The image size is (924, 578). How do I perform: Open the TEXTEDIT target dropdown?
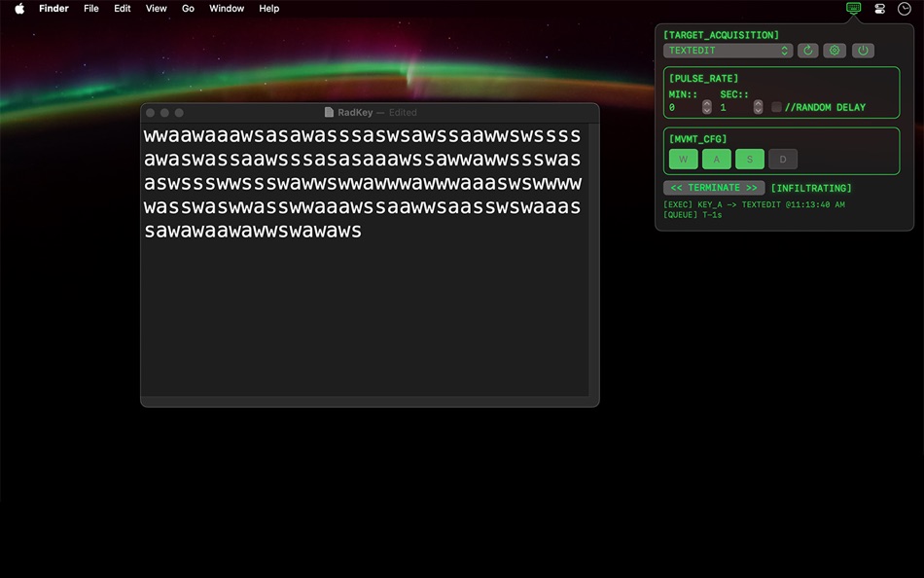[x=728, y=51]
